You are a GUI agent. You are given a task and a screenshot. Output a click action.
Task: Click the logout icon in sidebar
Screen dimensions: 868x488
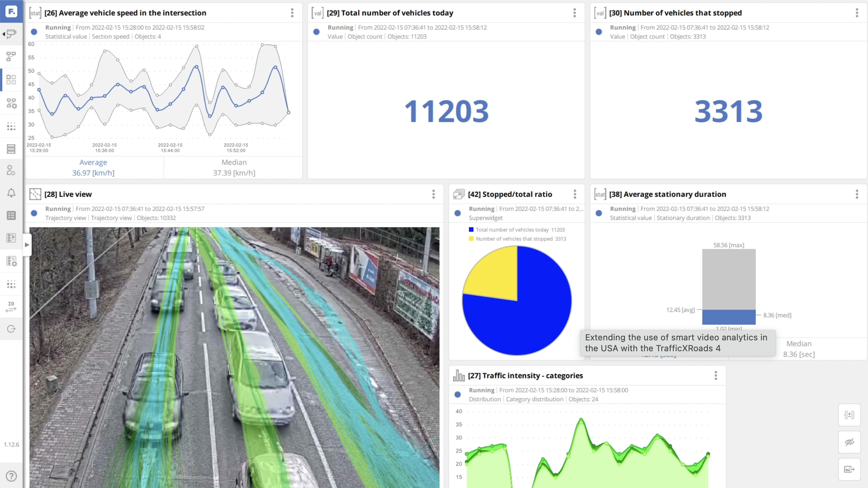pos(11,329)
